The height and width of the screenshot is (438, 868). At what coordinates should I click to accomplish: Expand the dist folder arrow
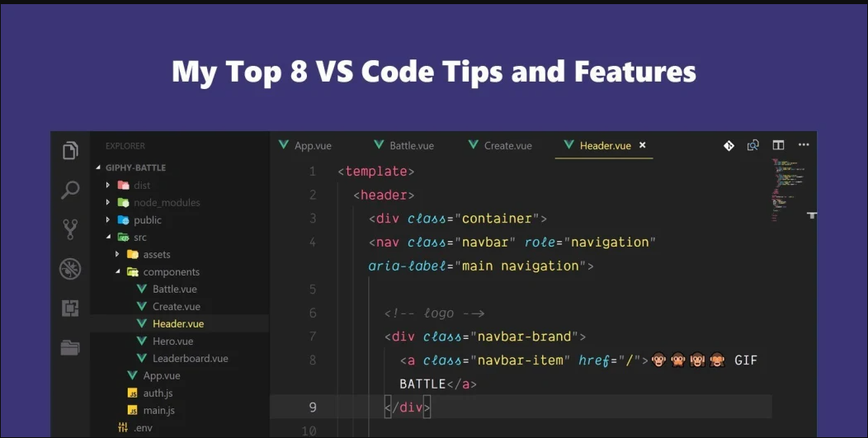pos(108,185)
